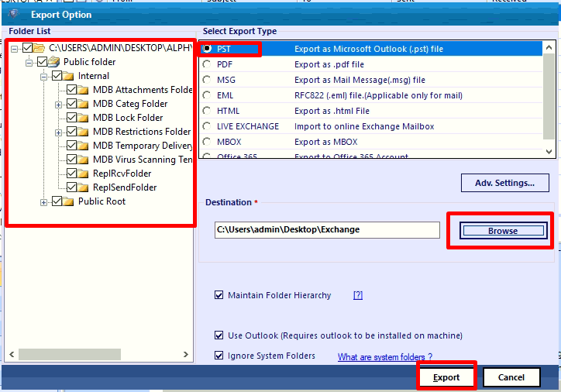Uncheck ReplRcvFolder checkbox
561x392 pixels.
(x=71, y=173)
